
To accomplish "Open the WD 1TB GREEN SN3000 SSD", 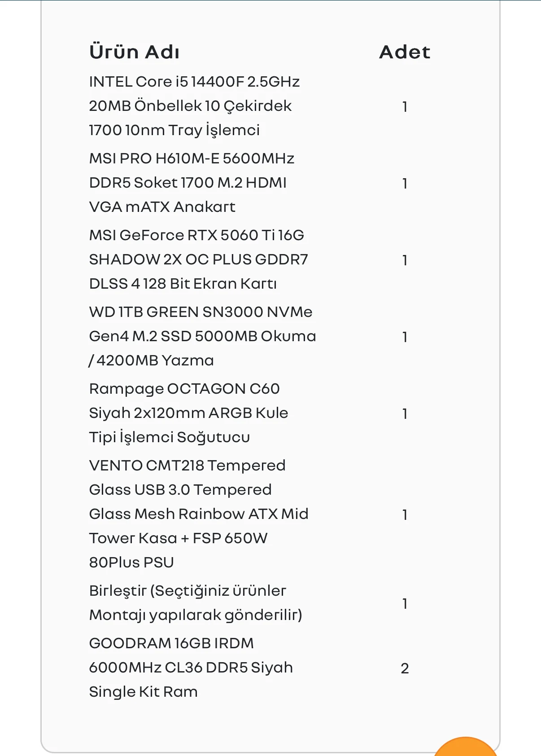I will point(202,336).
